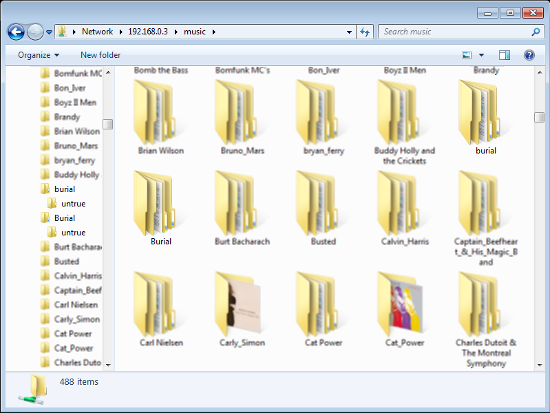This screenshot has height=413, width=550.
Task: Select the Cat Power folder icon
Action: pos(317,304)
